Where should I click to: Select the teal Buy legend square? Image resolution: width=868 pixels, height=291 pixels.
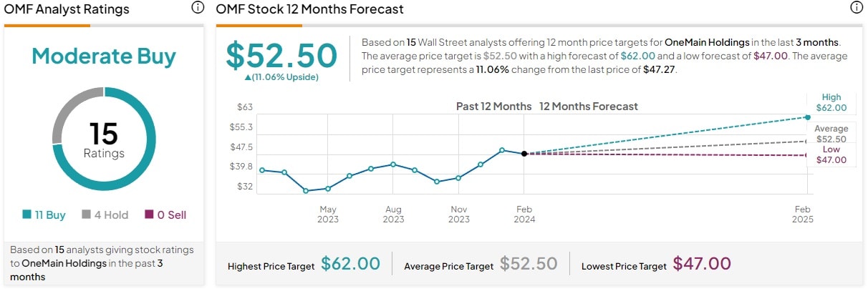27,214
